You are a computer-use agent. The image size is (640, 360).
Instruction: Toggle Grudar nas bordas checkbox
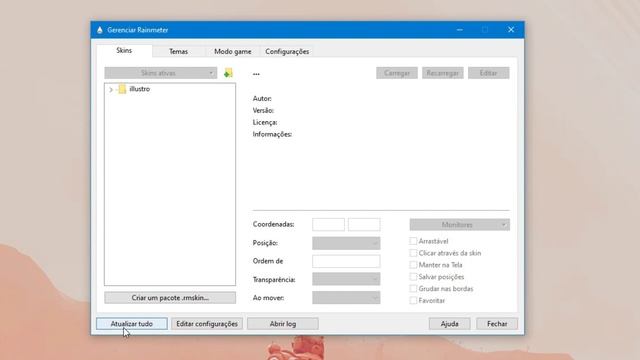point(413,289)
